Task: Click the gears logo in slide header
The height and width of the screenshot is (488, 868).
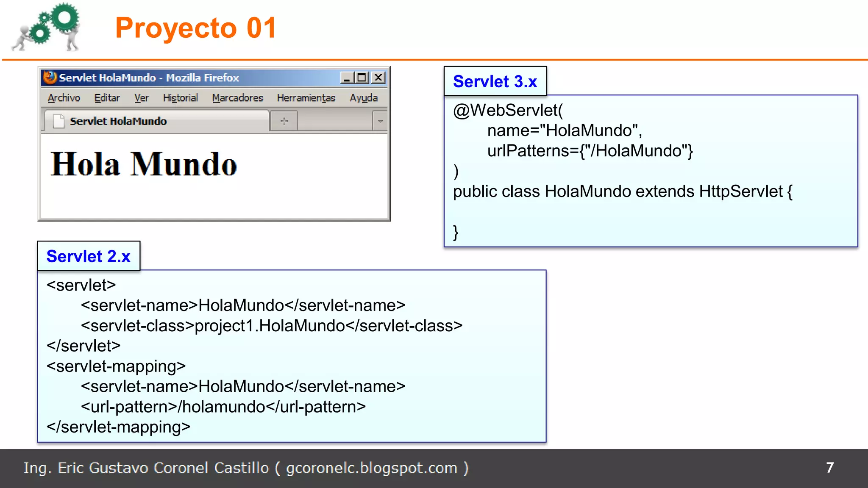Action: point(46,27)
